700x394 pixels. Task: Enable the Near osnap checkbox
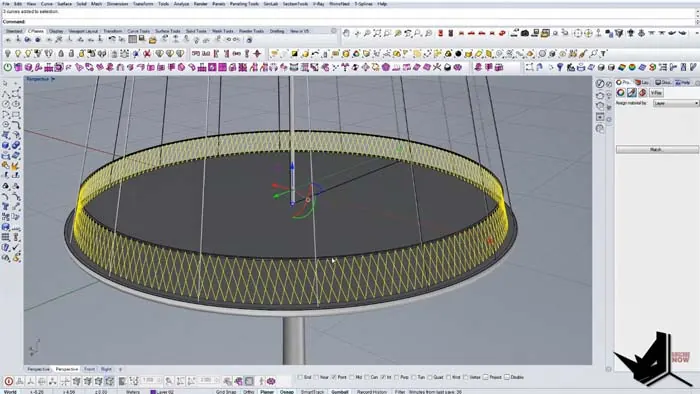tap(317, 377)
